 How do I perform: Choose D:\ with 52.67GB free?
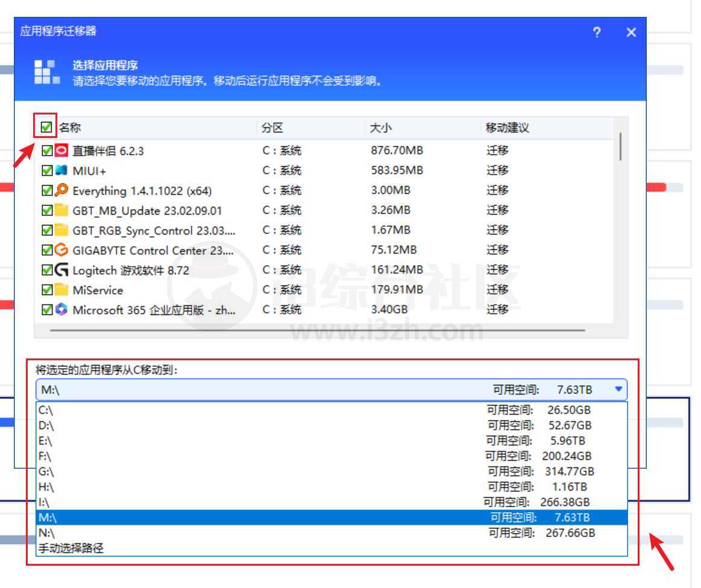point(332,425)
